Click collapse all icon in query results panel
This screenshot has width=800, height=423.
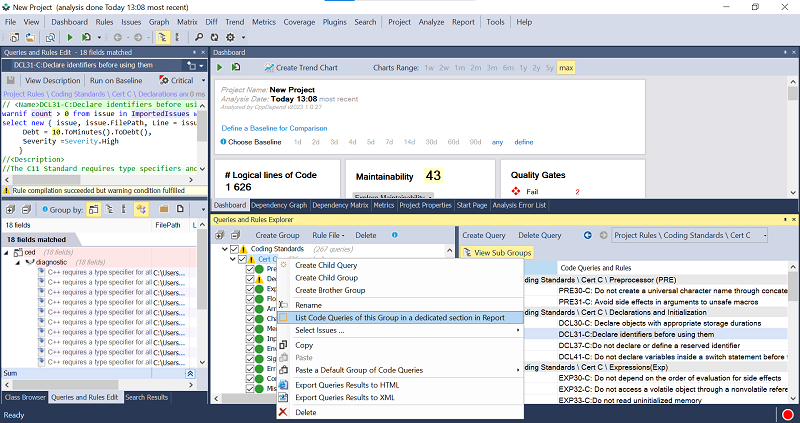click(27, 209)
